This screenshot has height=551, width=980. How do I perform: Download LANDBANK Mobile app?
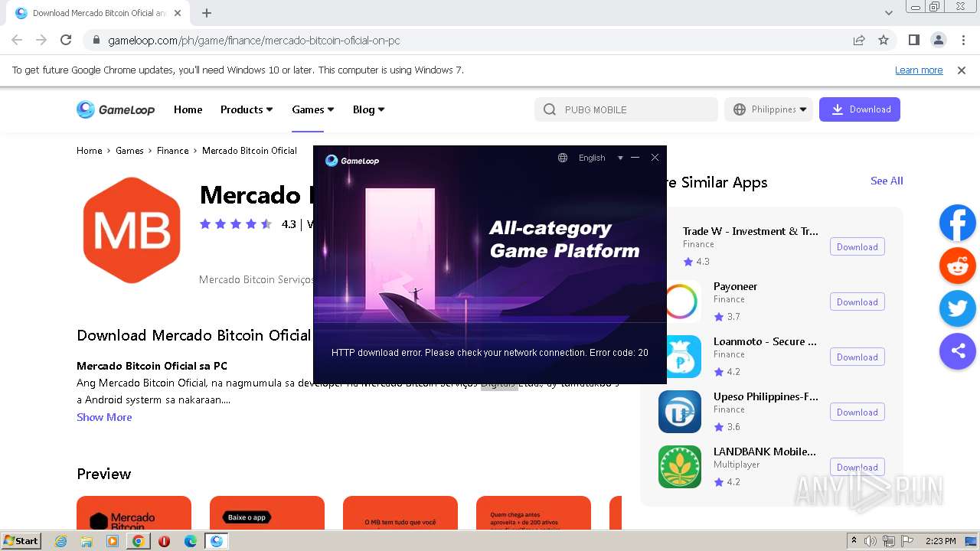pos(857,467)
